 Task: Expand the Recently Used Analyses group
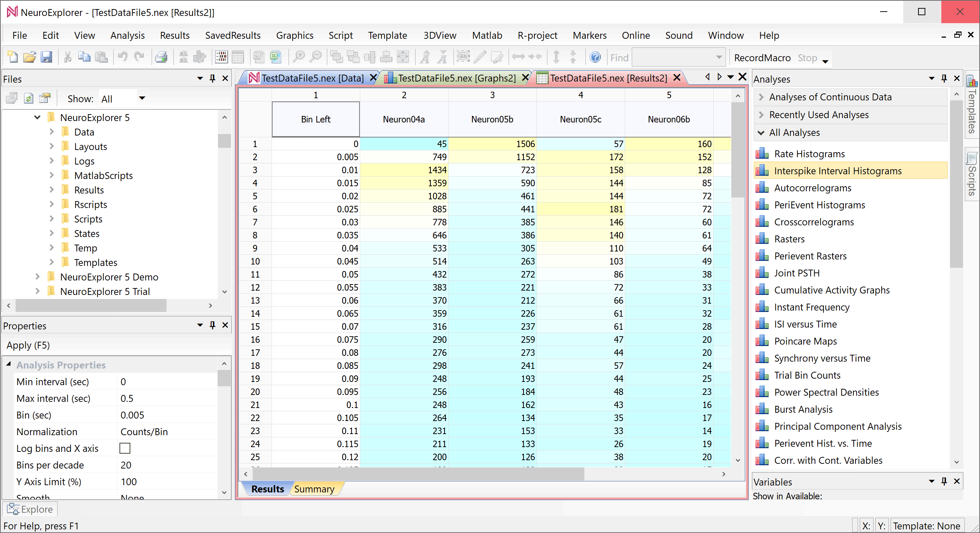761,115
